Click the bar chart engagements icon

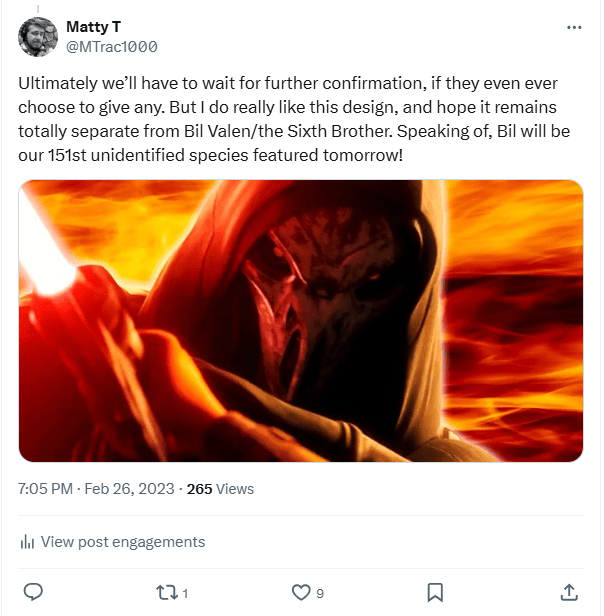[27, 542]
